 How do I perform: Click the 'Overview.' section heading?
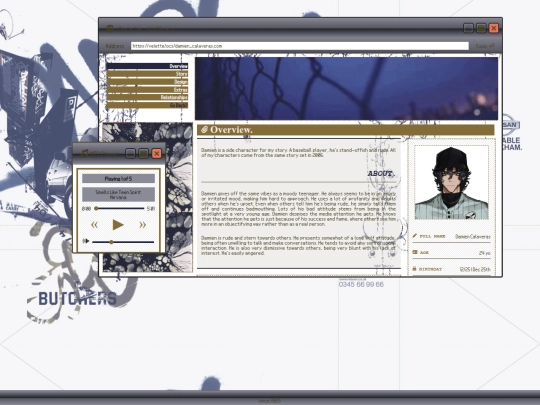point(231,130)
